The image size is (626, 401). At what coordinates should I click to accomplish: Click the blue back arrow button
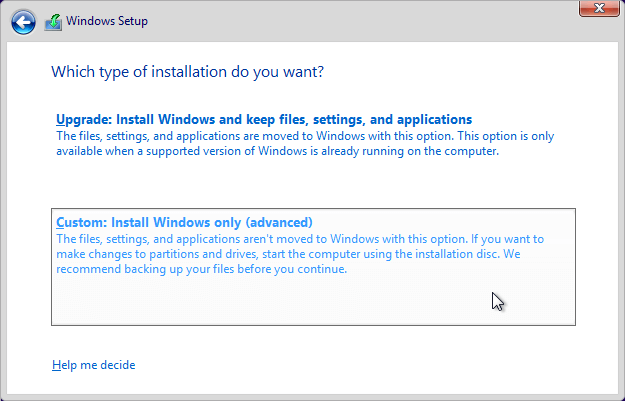[24, 21]
